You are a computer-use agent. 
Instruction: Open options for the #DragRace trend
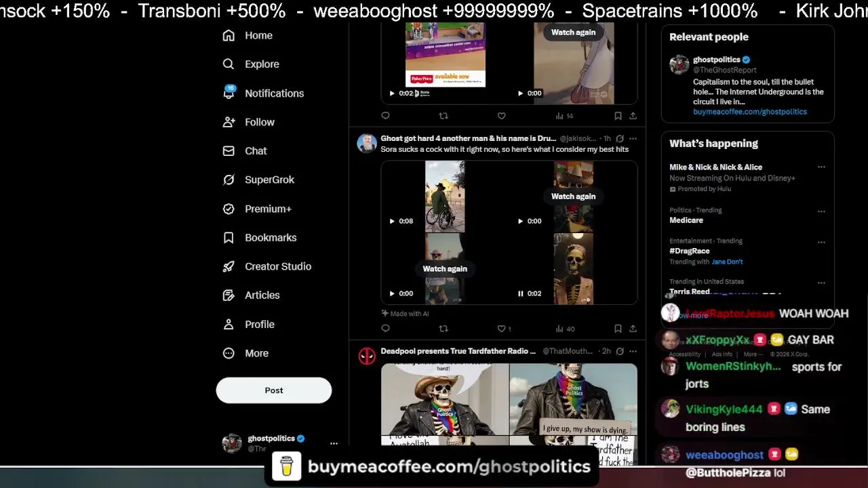pyautogui.click(x=821, y=242)
